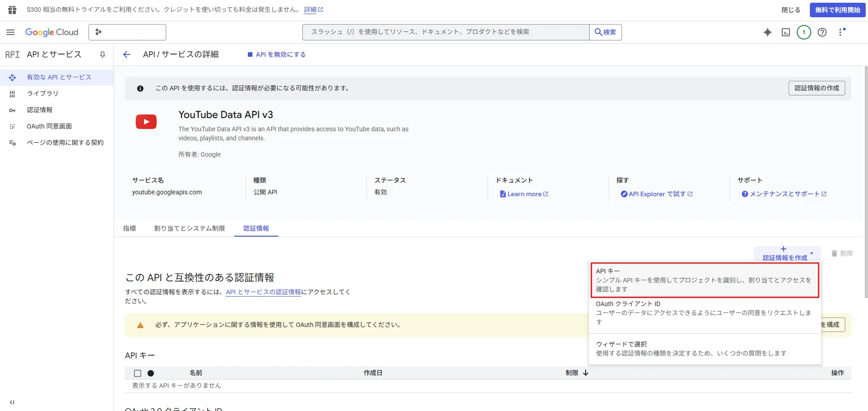Click youtube.googleapis.com service name text
Viewport: 868px width, 411px height.
(167, 192)
